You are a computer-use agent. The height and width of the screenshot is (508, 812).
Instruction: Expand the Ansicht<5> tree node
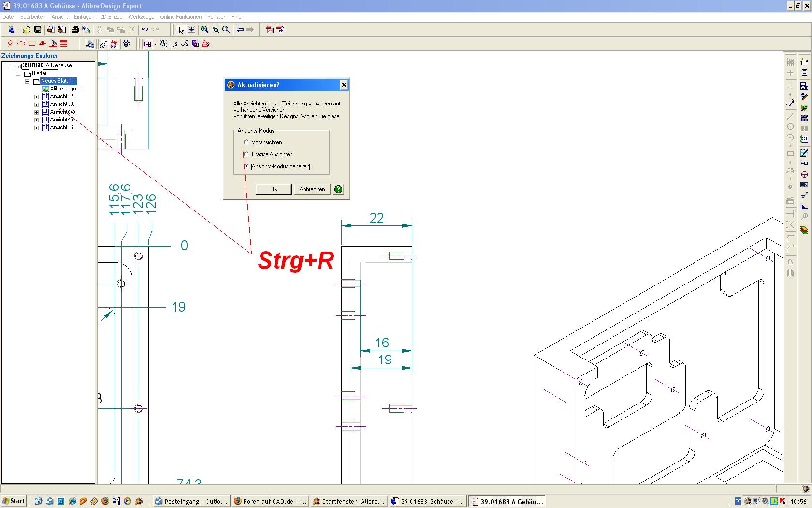point(36,120)
